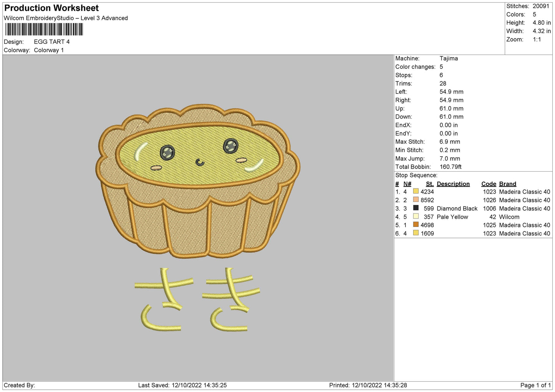Click the 'Created By:' footer label
Viewport: 555px width, 392px height.
pos(19,385)
